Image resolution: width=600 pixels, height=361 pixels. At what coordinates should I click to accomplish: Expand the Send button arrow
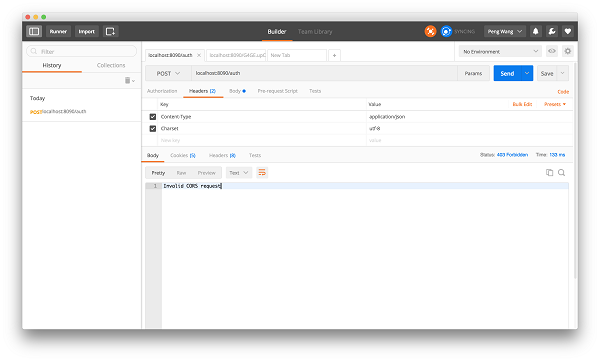(527, 73)
